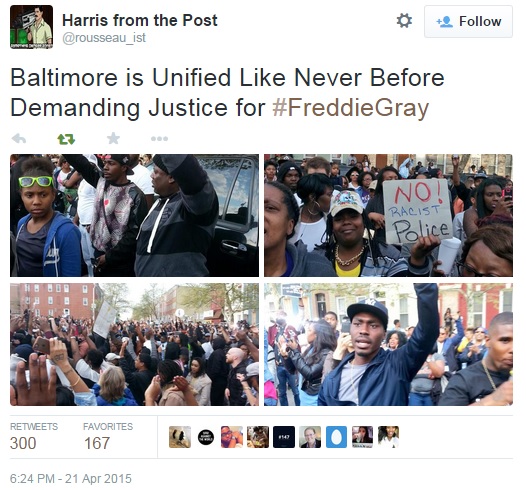Screen dimensions: 526x490
Task: Open the #FreddieGray hashtag
Action: (351, 107)
